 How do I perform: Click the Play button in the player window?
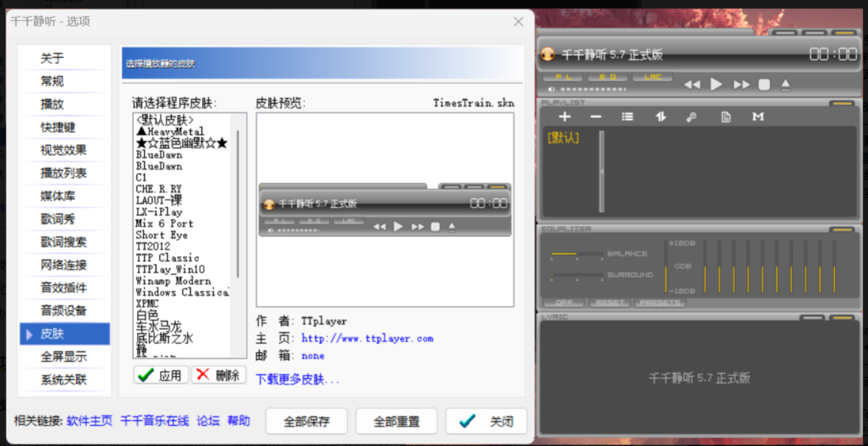pos(716,85)
